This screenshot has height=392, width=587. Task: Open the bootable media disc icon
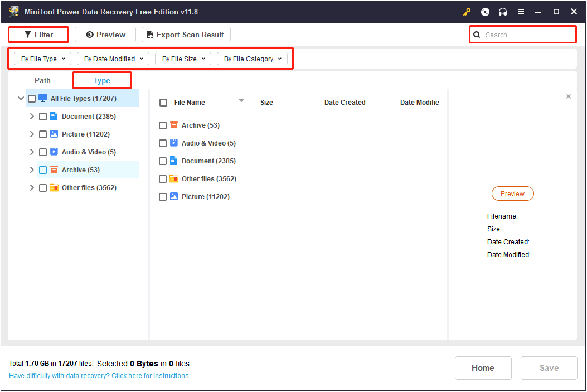(485, 12)
